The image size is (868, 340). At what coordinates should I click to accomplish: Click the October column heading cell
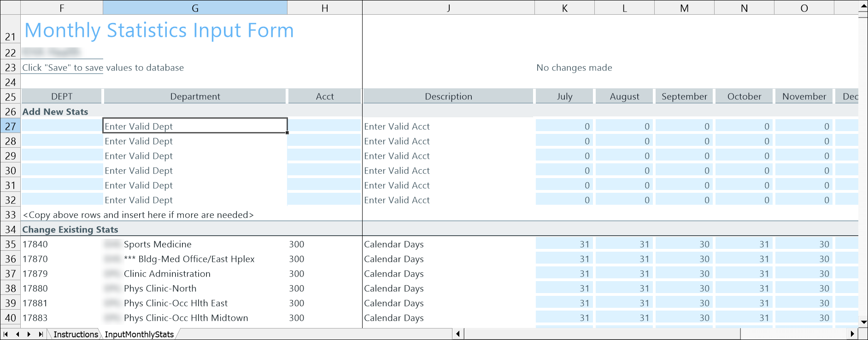[744, 96]
